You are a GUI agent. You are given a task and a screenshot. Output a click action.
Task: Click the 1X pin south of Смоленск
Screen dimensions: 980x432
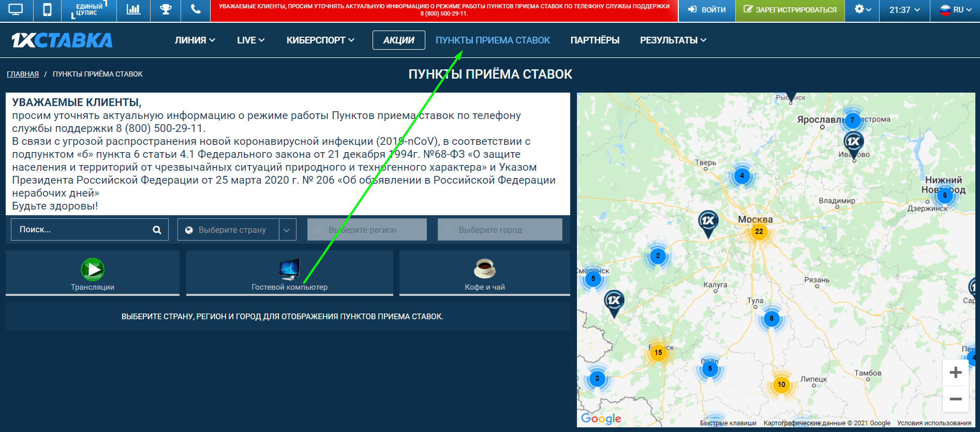click(x=614, y=303)
